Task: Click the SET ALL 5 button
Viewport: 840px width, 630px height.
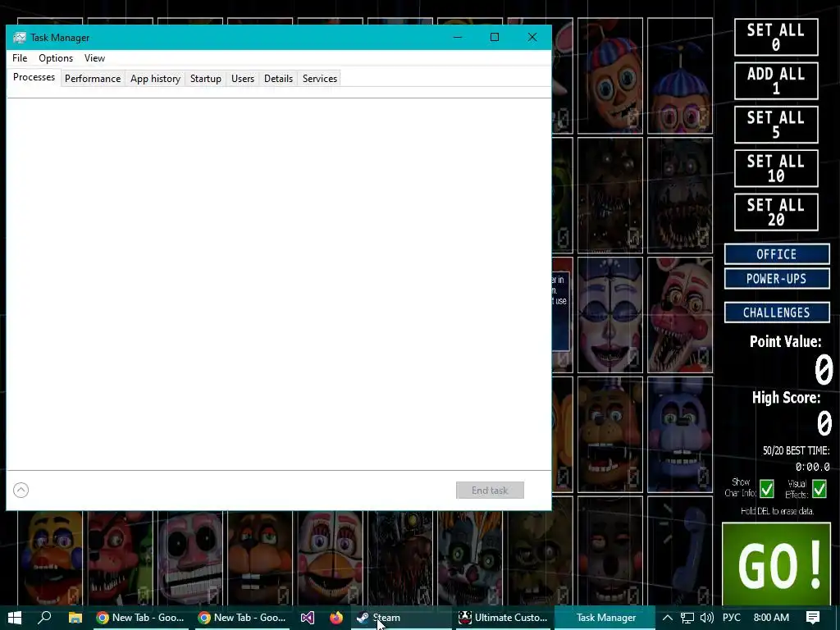Action: (776, 125)
